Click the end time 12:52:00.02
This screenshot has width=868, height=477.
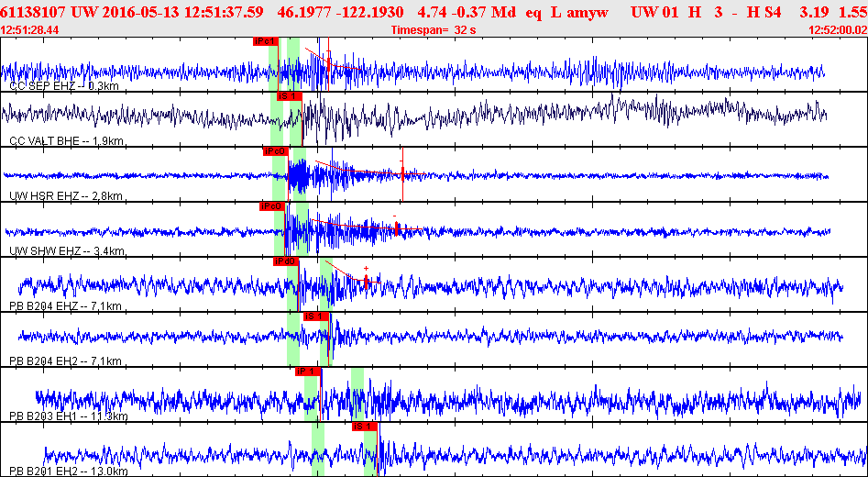837,30
